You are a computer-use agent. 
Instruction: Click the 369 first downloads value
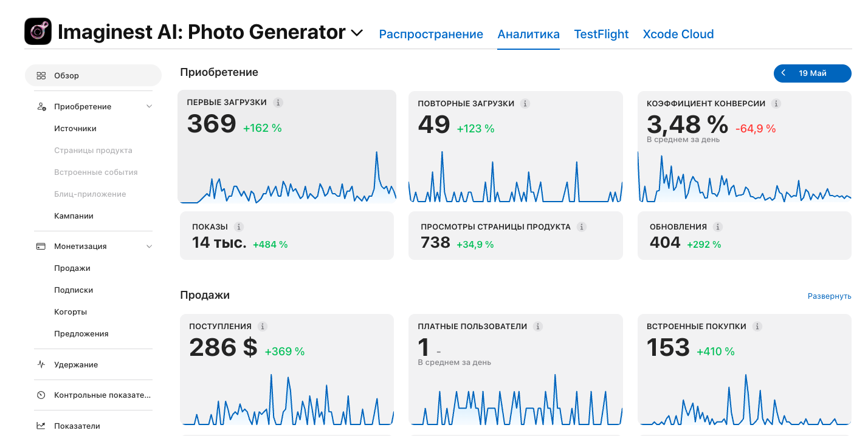212,124
